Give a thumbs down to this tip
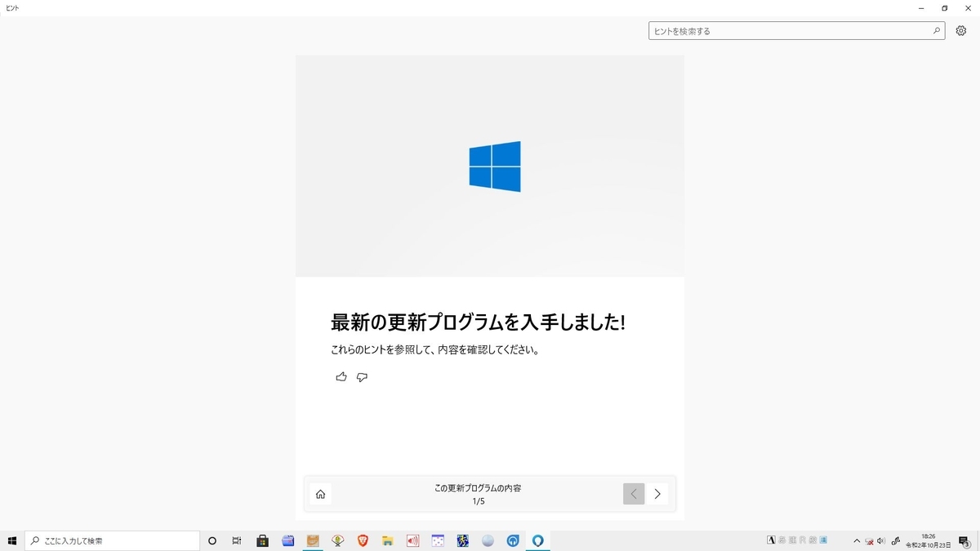This screenshot has width=980, height=551. tap(363, 377)
